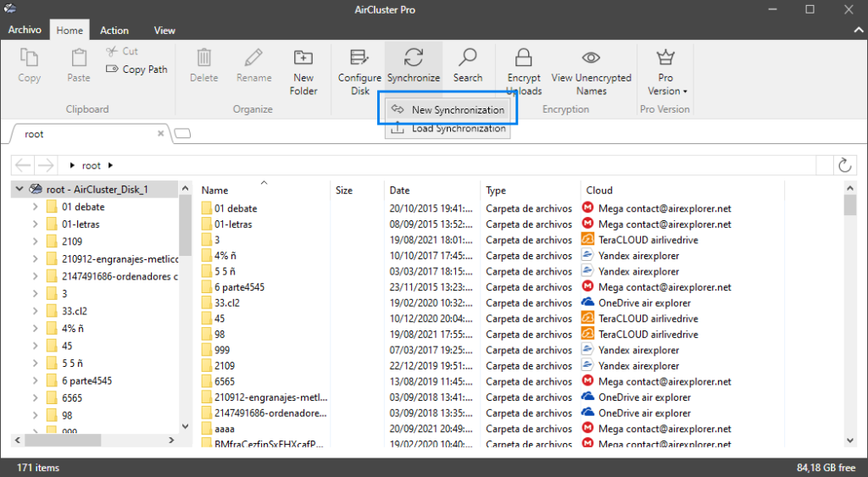This screenshot has height=477, width=868.
Task: Expand 6565 tree folder
Action: coord(35,398)
